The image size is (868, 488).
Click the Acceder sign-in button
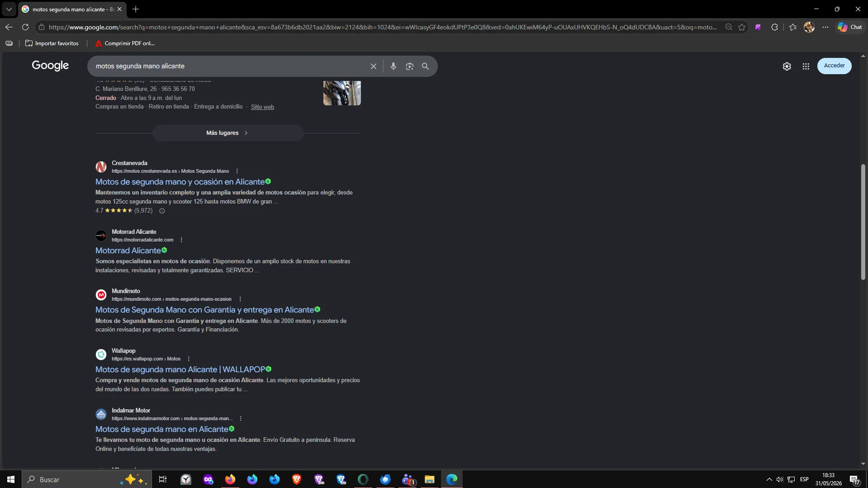[835, 66]
